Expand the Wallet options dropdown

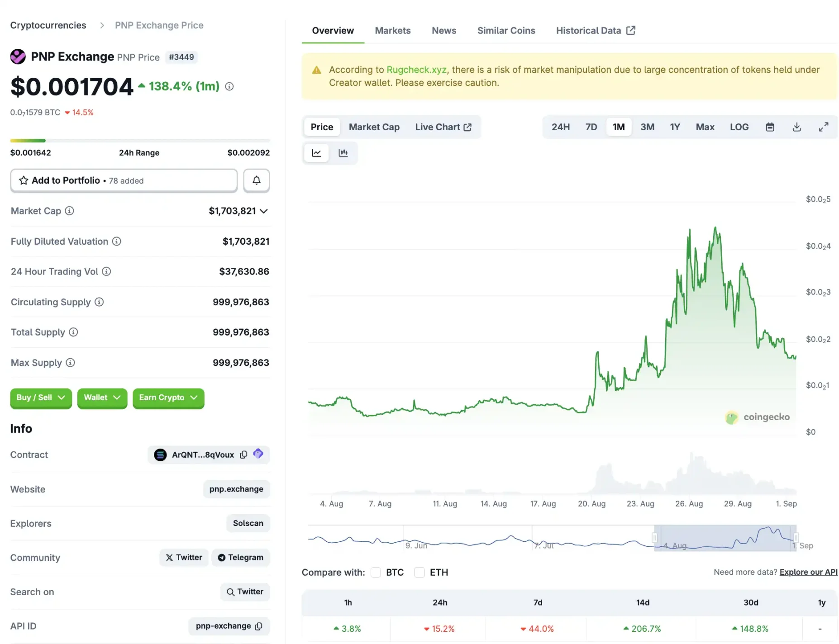click(x=102, y=398)
